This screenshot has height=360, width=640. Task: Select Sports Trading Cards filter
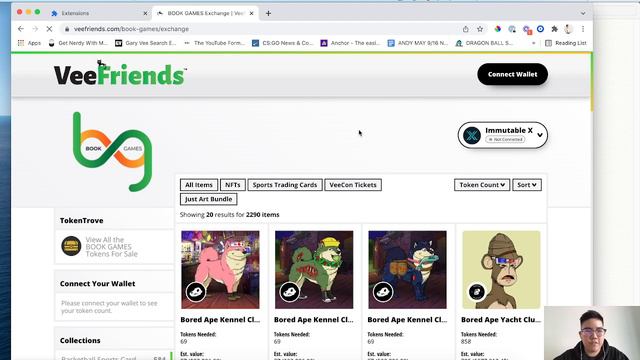285,185
